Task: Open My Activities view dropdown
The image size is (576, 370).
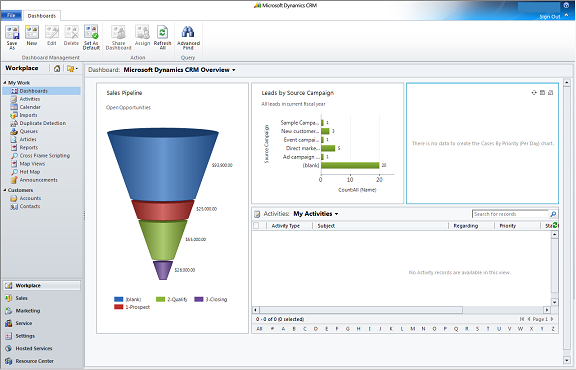Action: [x=336, y=214]
